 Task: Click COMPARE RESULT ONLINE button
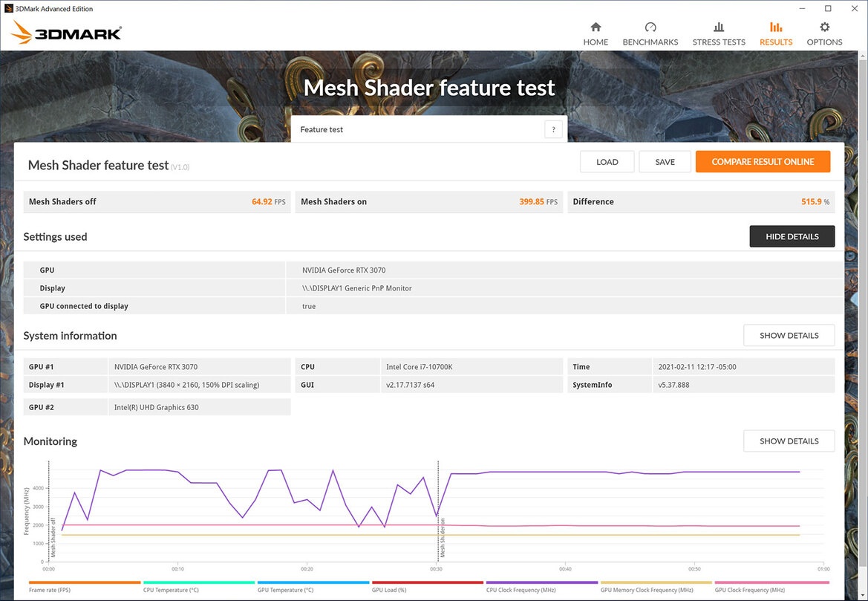coord(763,162)
